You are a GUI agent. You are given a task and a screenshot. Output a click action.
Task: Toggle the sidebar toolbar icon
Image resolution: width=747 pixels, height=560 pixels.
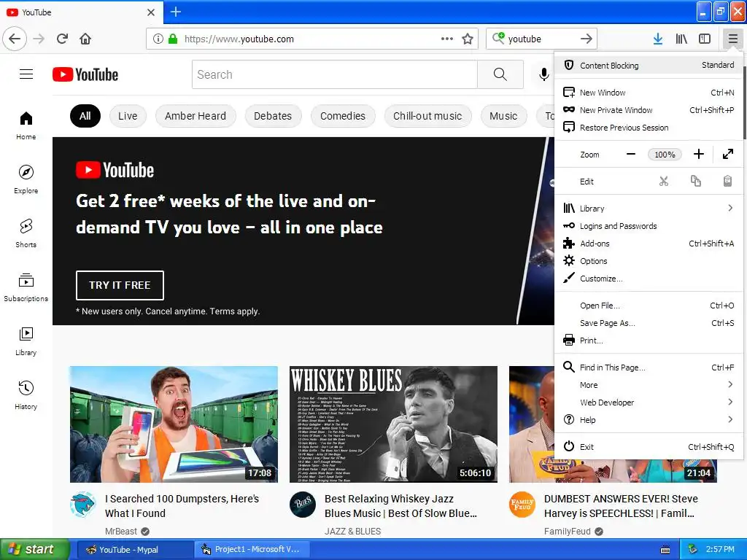[705, 39]
